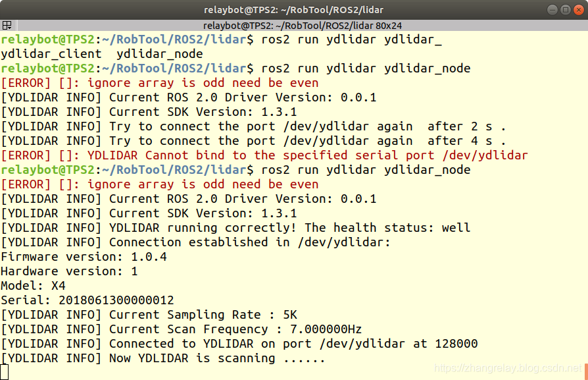Click the 'after 2 s' retry line
Screen dimensions: 588x380
click(x=253, y=126)
